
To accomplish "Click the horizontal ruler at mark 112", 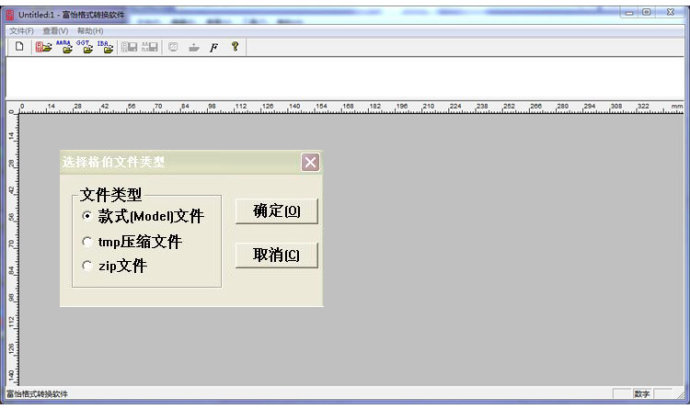I will click(x=240, y=106).
